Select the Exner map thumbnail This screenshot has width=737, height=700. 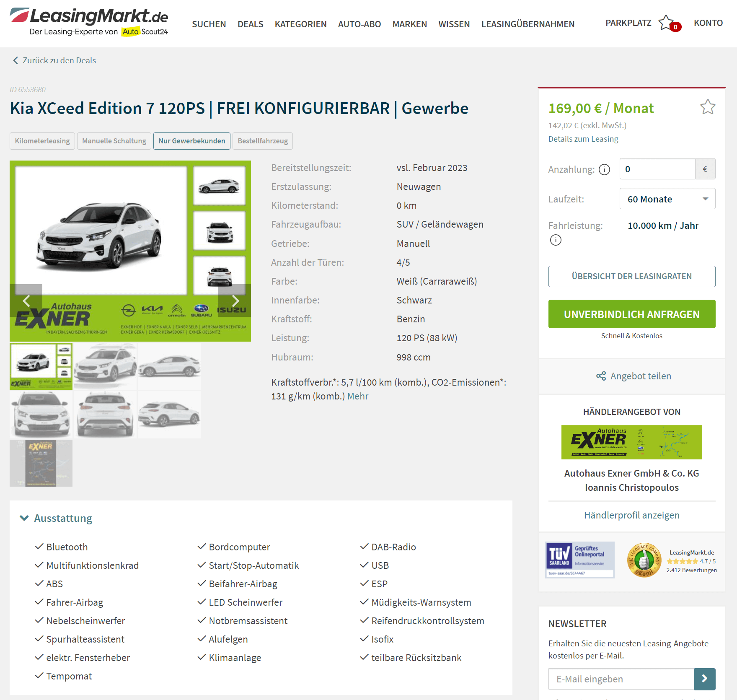(x=41, y=463)
